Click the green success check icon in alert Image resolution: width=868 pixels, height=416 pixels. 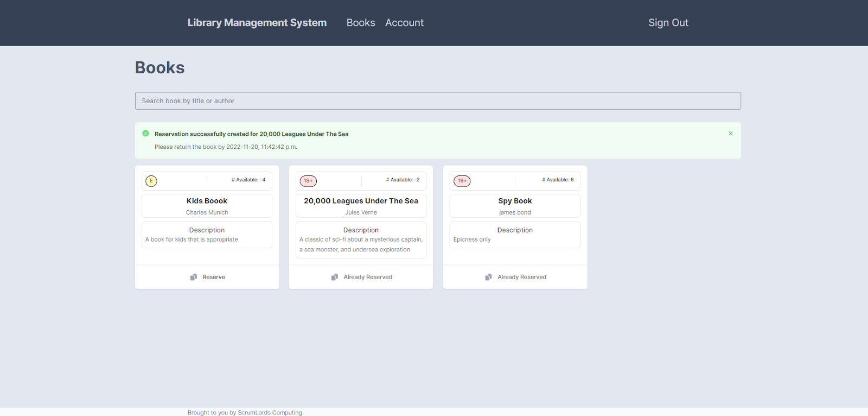[x=145, y=134]
